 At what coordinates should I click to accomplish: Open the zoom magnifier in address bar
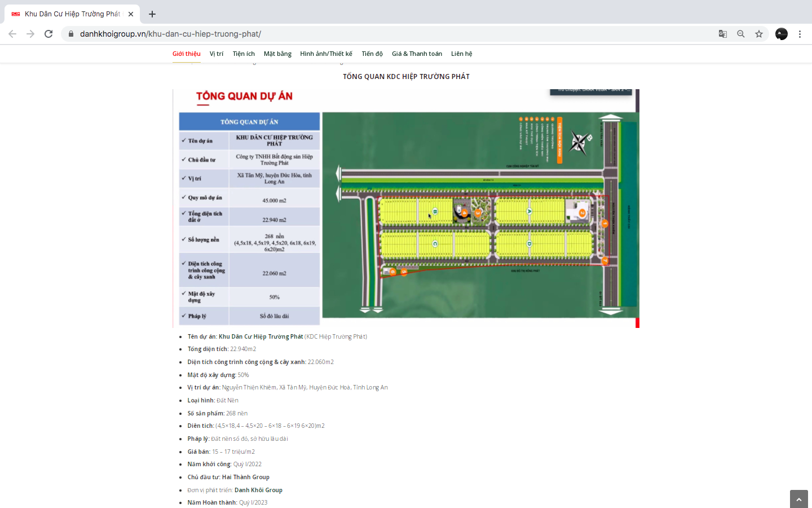point(741,34)
